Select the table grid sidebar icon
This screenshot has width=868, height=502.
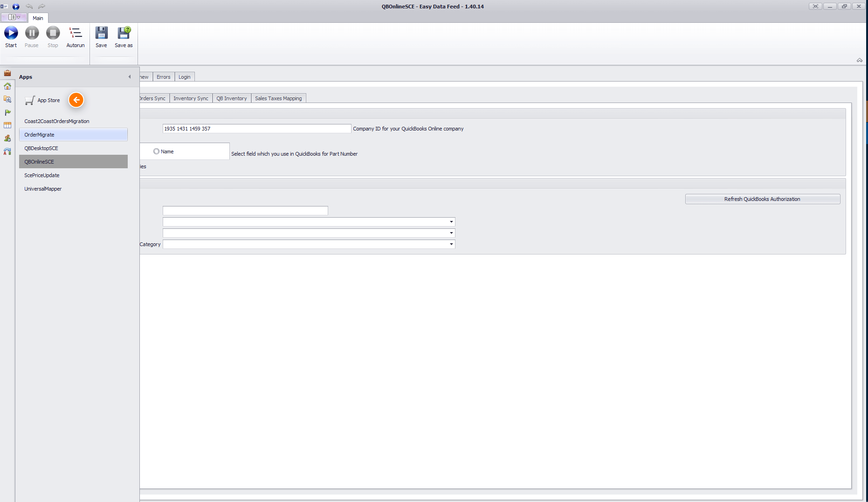(x=7, y=125)
